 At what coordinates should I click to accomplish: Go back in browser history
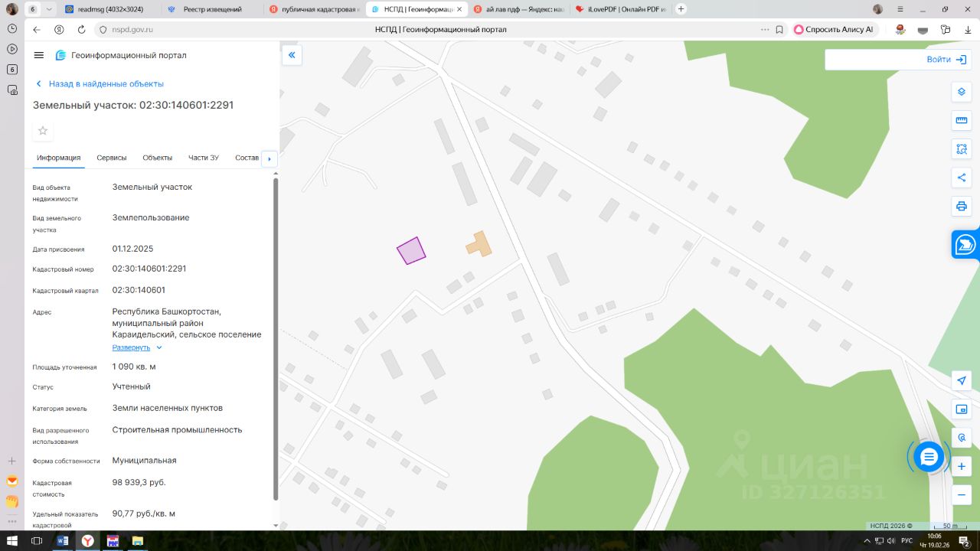point(37,30)
